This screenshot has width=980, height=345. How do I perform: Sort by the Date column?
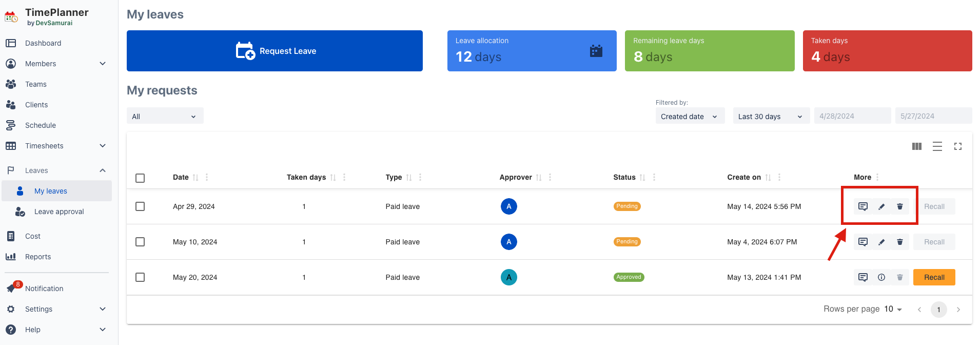point(195,178)
